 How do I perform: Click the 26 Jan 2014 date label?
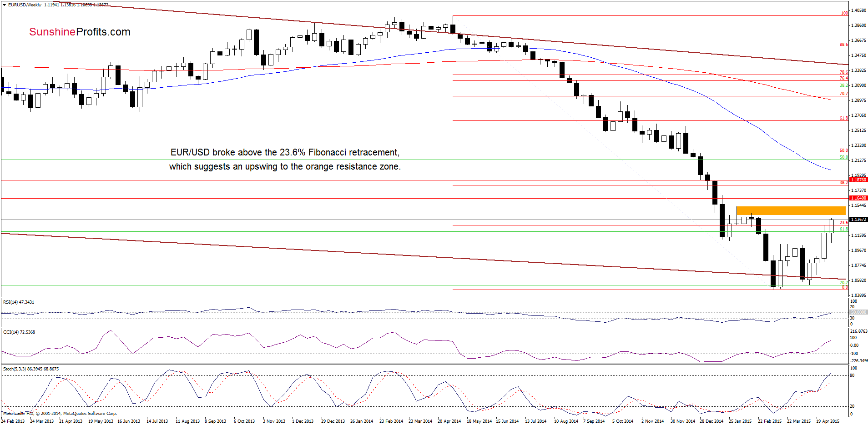[x=362, y=421]
